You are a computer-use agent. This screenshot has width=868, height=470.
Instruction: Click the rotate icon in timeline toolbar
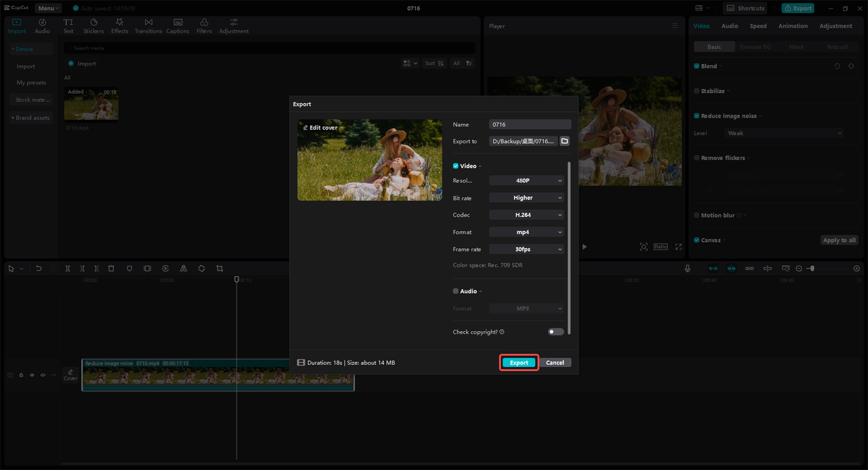[x=201, y=269]
